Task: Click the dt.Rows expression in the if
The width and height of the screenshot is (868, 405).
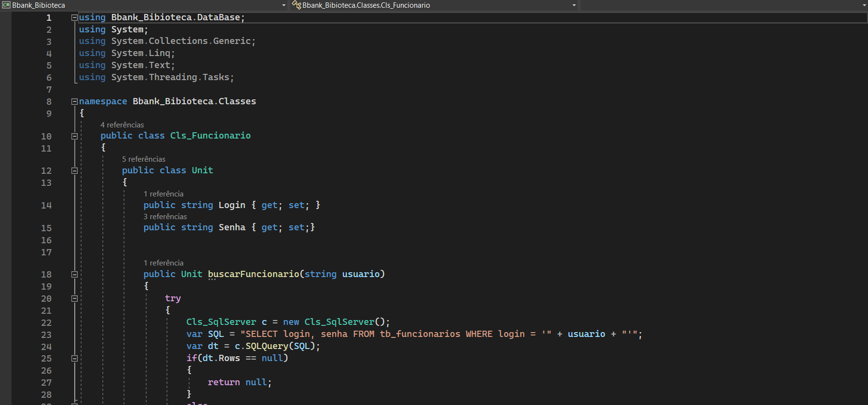Action: (x=221, y=358)
